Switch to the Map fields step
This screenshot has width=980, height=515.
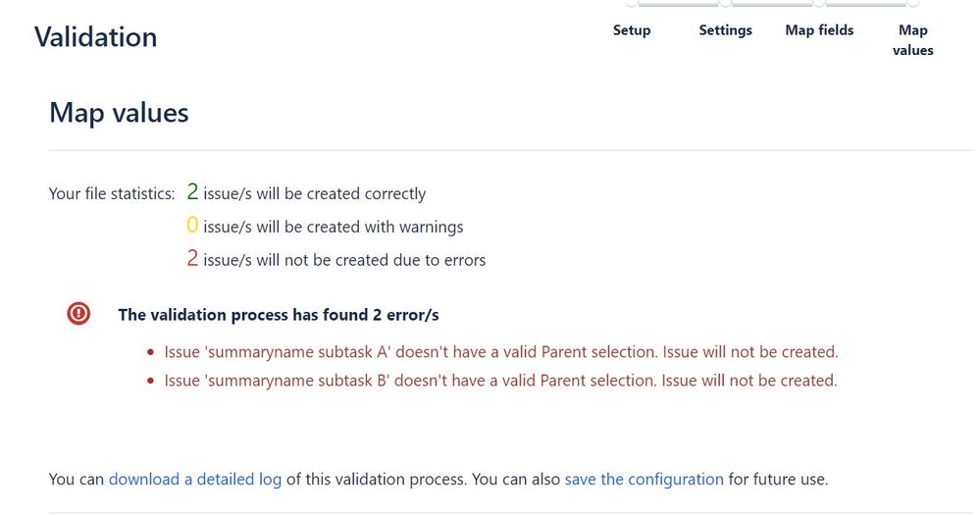coord(819,30)
